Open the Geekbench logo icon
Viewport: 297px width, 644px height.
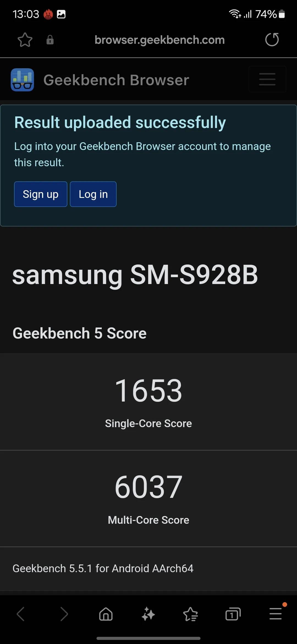click(x=22, y=80)
